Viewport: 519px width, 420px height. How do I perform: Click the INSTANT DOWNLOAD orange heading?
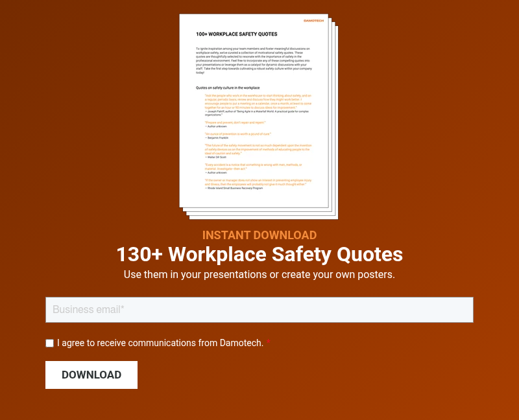point(259,235)
